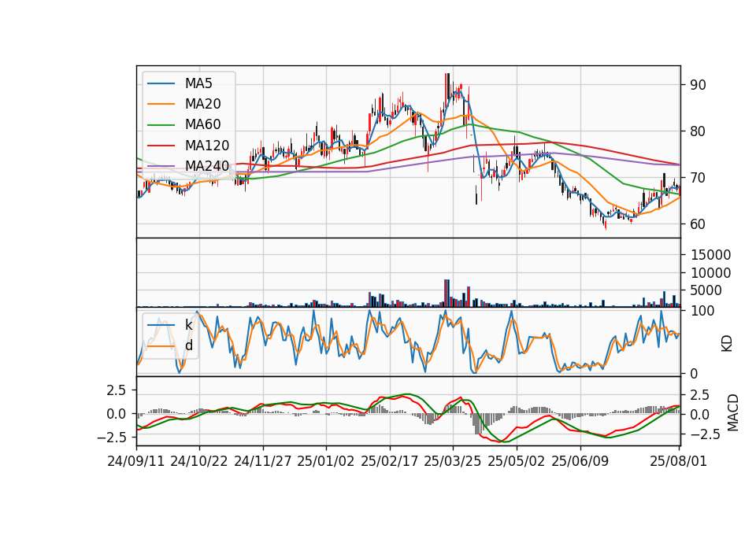Click the 25/08/01 date axis label
Image resolution: width=756 pixels, height=543 pixels.
pyautogui.click(x=678, y=461)
